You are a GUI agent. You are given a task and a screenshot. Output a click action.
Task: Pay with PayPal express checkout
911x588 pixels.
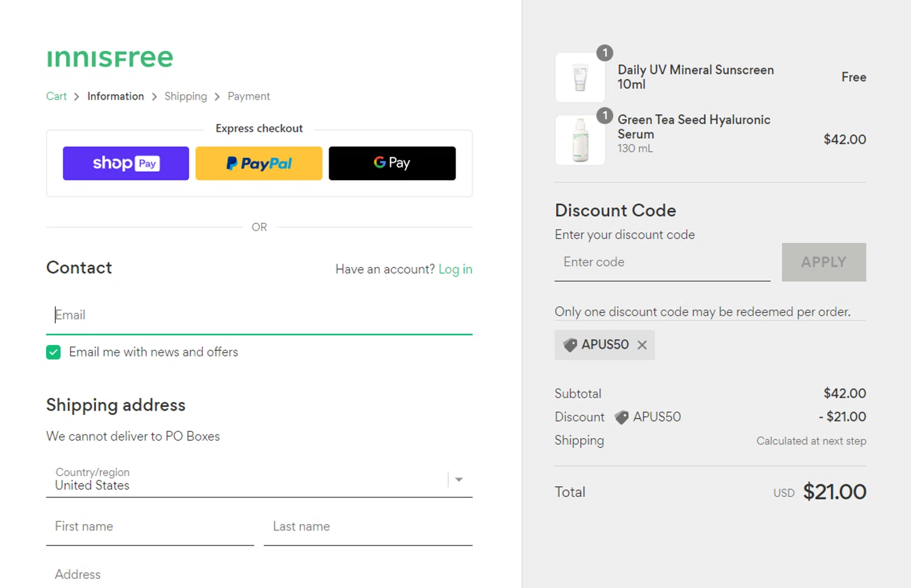pos(259,163)
